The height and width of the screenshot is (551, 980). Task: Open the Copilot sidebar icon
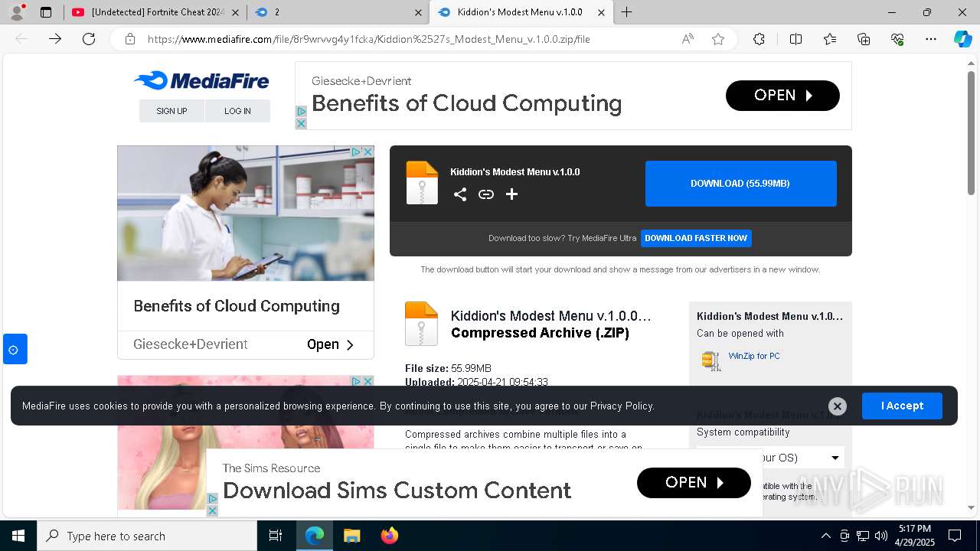click(962, 39)
